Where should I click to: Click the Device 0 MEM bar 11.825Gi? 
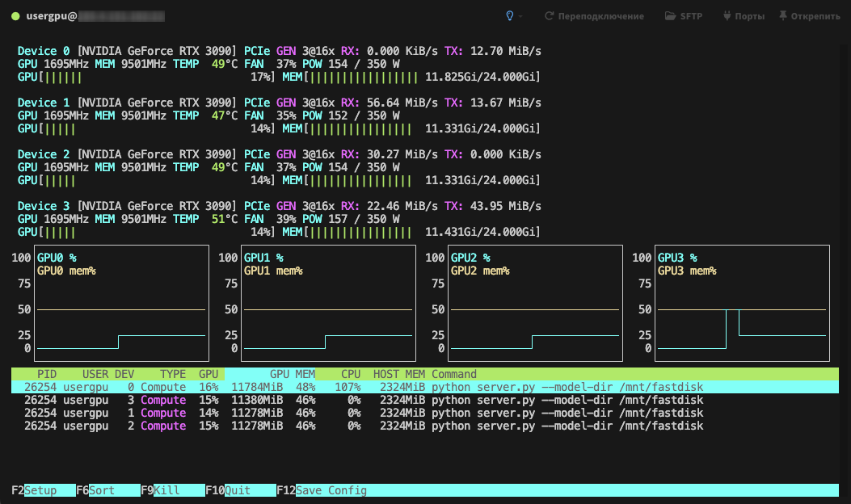point(411,77)
